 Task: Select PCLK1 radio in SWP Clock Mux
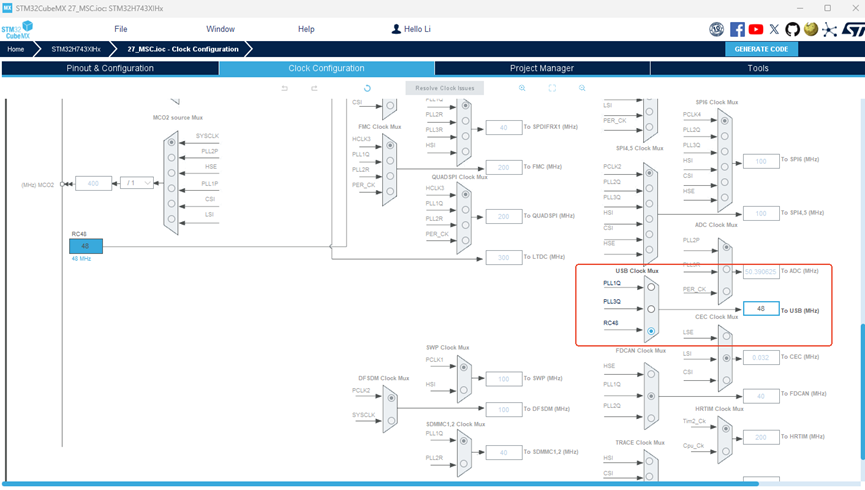(464, 367)
